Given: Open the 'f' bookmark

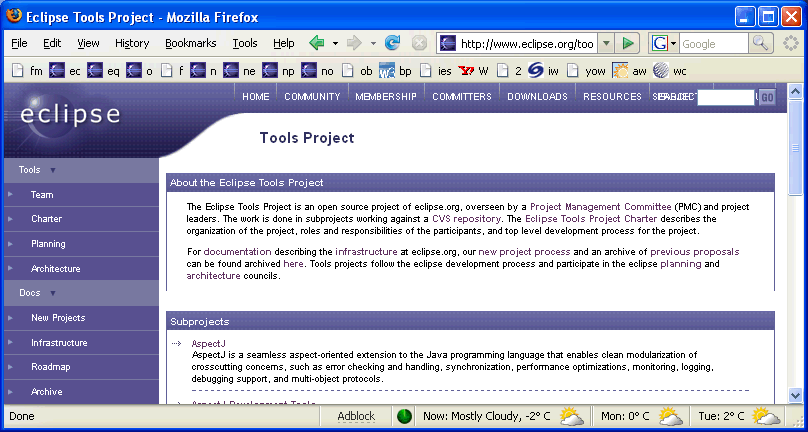Looking at the screenshot, I should pos(172,71).
